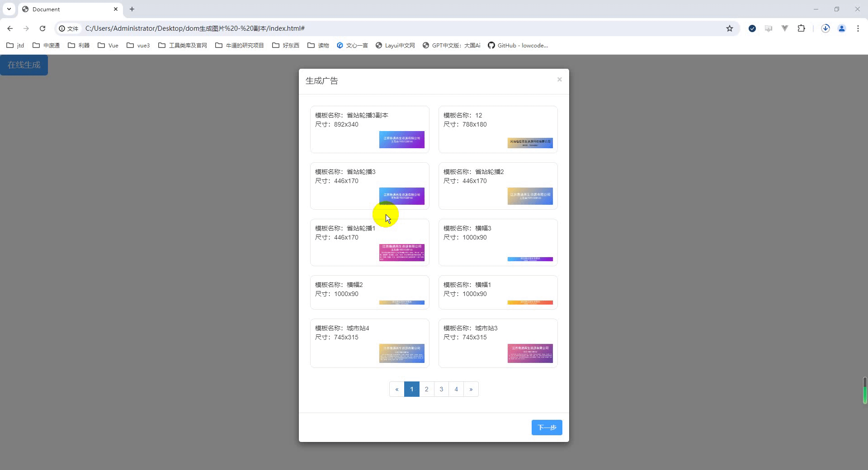
Task: Bookmark this page with star icon
Action: [730, 28]
